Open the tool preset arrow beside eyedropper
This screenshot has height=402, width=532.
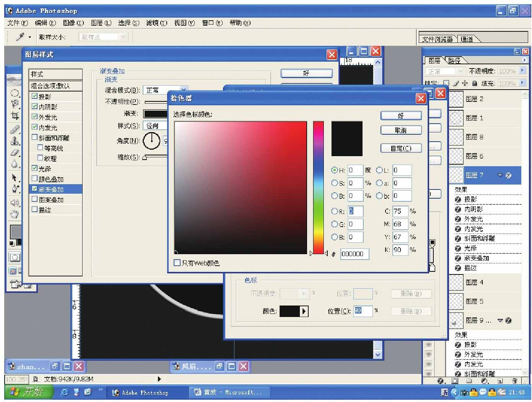pyautogui.click(x=29, y=37)
